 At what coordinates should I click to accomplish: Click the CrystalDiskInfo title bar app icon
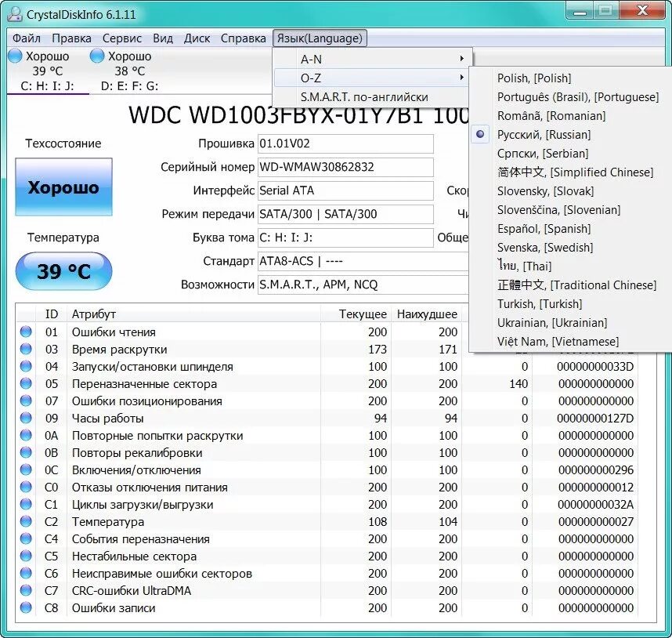[15, 14]
